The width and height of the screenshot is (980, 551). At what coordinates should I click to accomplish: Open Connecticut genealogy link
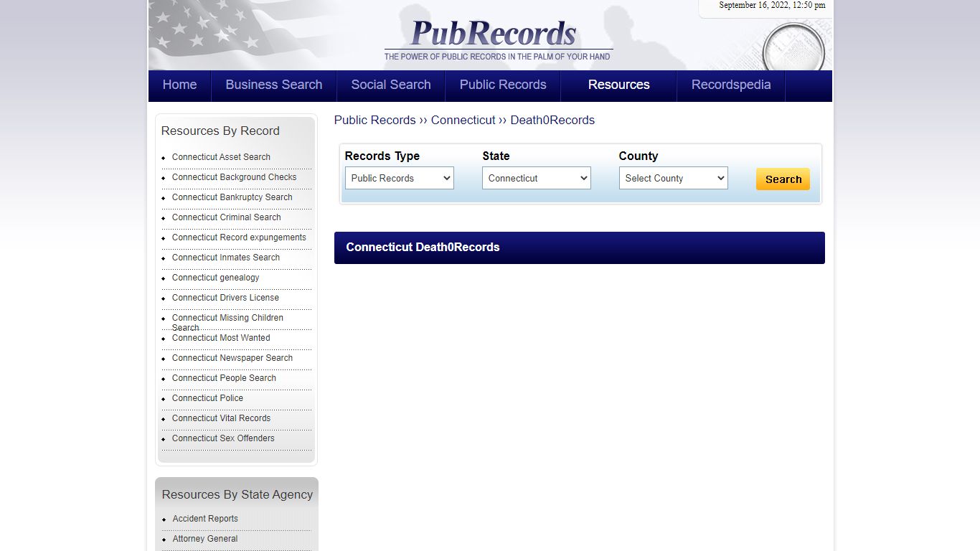pos(216,278)
